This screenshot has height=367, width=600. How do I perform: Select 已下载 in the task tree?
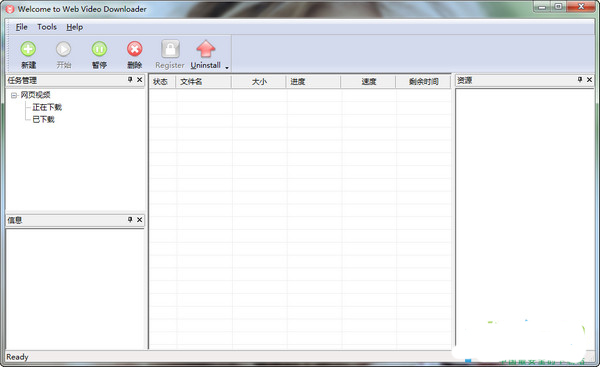click(x=43, y=119)
